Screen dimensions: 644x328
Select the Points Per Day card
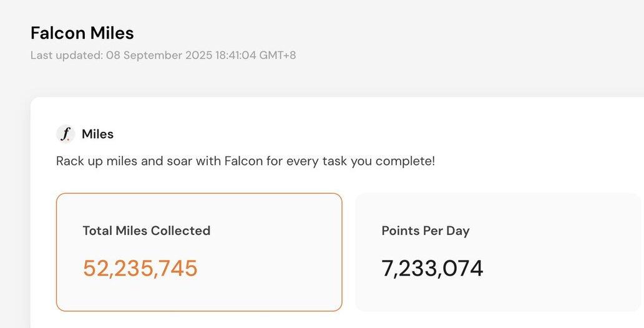[x=499, y=252]
